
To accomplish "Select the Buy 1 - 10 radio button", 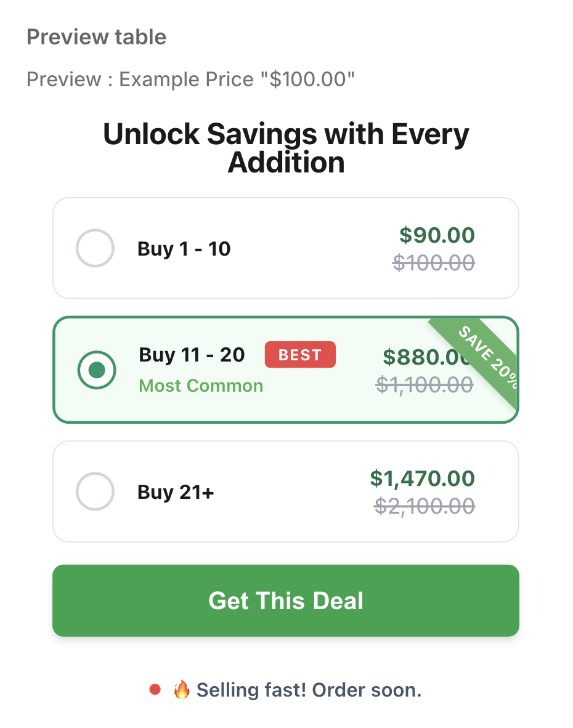I will click(95, 248).
